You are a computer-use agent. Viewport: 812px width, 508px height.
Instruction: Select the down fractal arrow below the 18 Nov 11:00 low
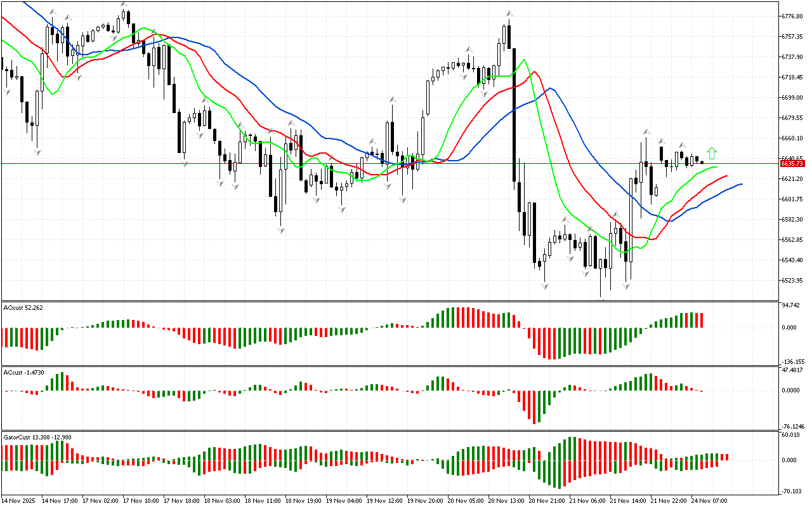point(280,230)
